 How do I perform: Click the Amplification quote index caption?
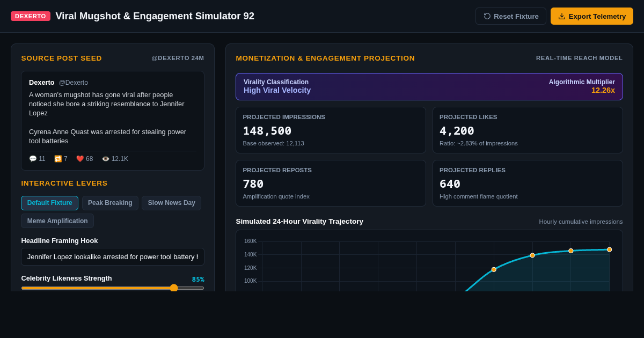pyautogui.click(x=276, y=196)
